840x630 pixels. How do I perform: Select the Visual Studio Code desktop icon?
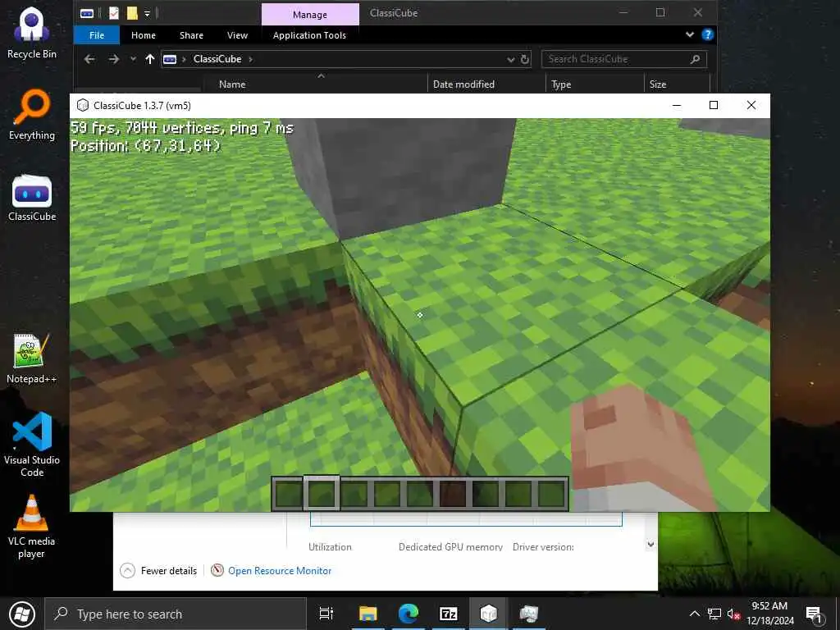pyautogui.click(x=32, y=445)
